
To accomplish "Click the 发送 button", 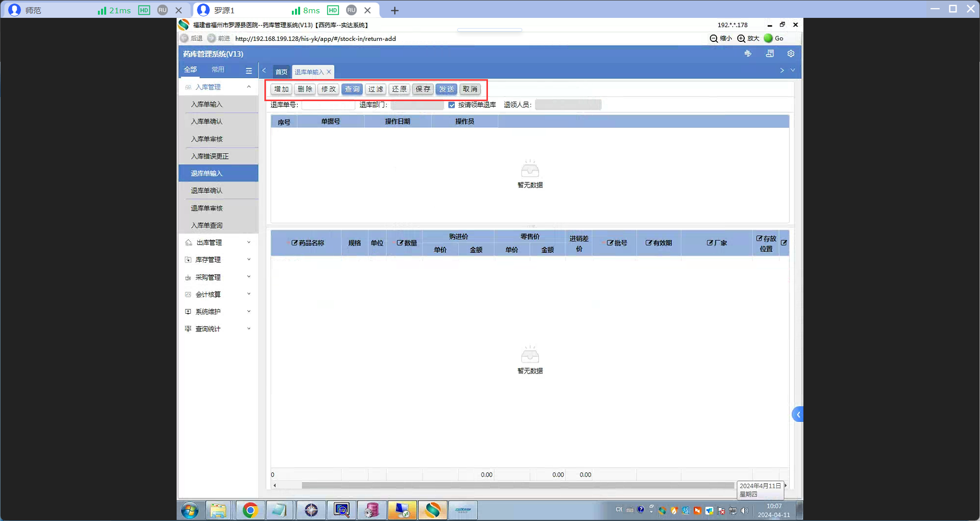I will pyautogui.click(x=446, y=89).
